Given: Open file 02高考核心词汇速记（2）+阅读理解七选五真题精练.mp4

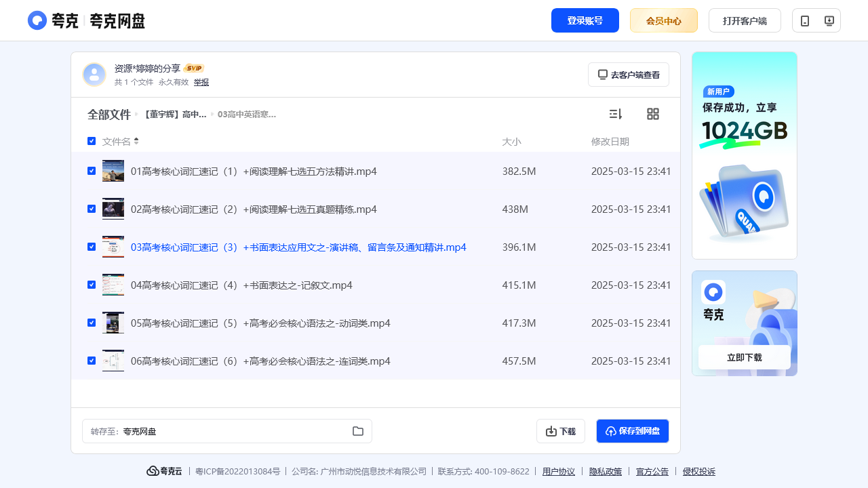Looking at the screenshot, I should click(x=254, y=209).
